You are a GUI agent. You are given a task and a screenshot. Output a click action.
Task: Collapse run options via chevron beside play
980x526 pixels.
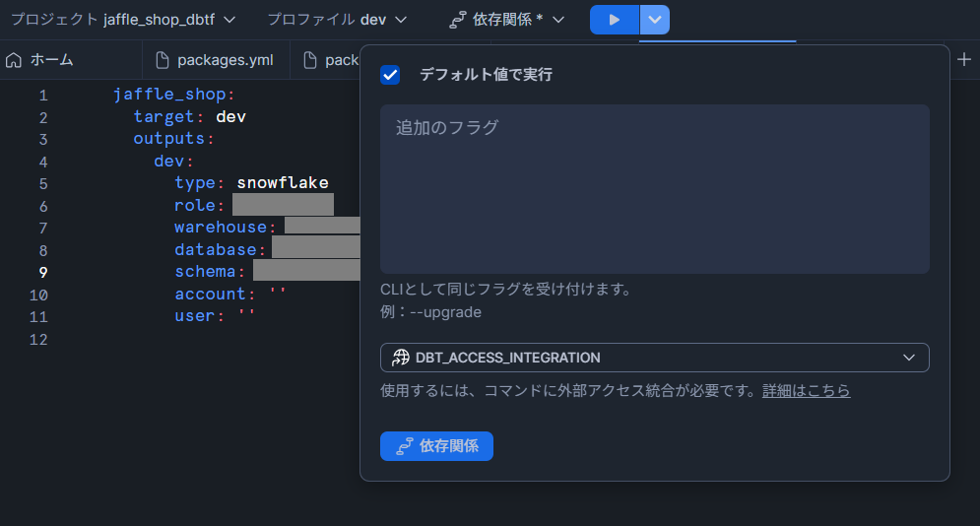pyautogui.click(x=655, y=20)
